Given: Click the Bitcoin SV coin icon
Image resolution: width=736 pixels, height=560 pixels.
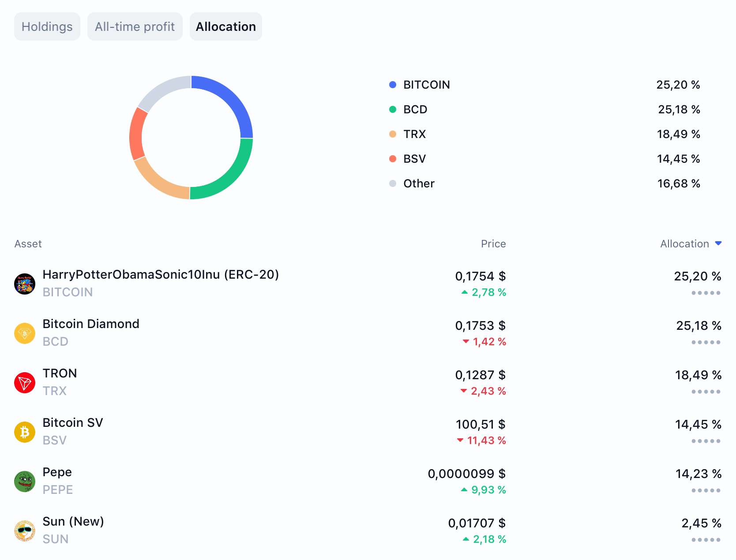Looking at the screenshot, I should click(x=25, y=432).
